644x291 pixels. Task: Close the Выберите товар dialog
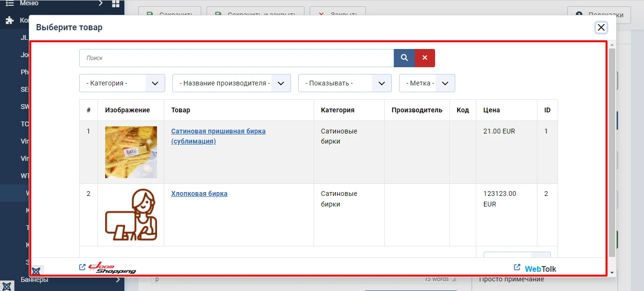click(x=601, y=27)
